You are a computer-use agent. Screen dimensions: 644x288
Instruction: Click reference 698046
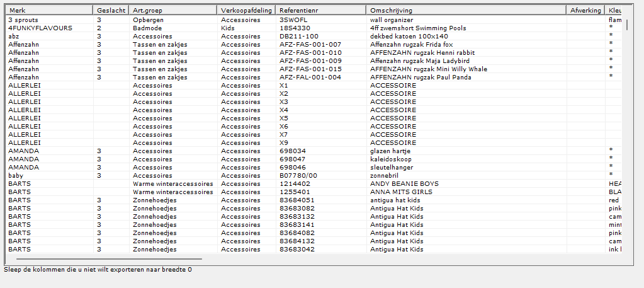point(293,168)
